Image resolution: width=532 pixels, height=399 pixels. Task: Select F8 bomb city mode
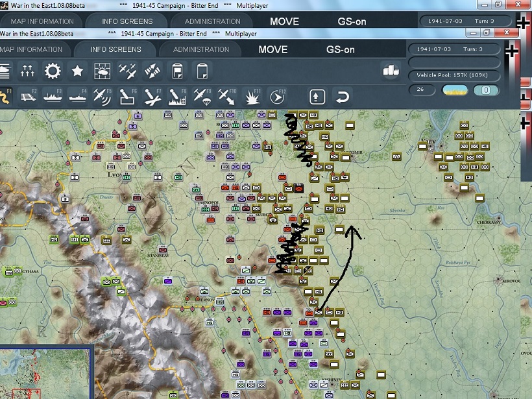[178, 97]
